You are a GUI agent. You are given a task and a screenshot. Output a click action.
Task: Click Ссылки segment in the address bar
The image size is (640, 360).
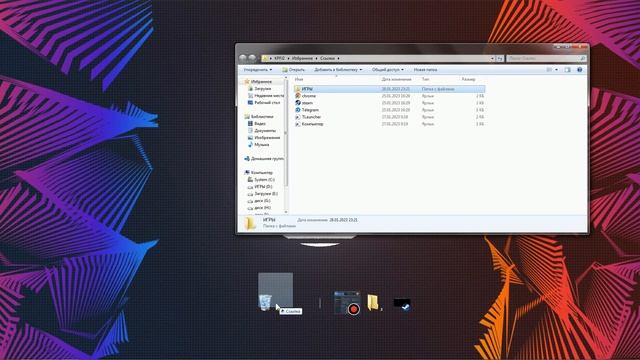327,58
